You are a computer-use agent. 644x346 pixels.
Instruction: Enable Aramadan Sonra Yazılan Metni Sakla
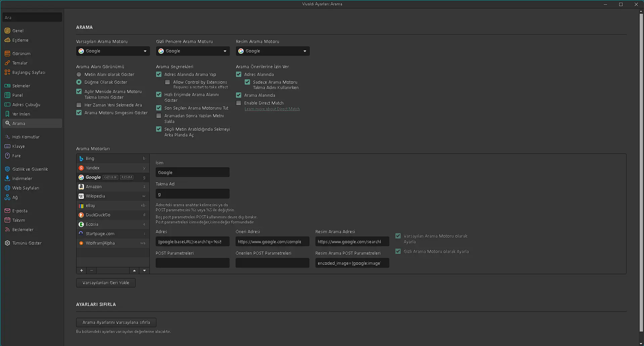click(159, 116)
